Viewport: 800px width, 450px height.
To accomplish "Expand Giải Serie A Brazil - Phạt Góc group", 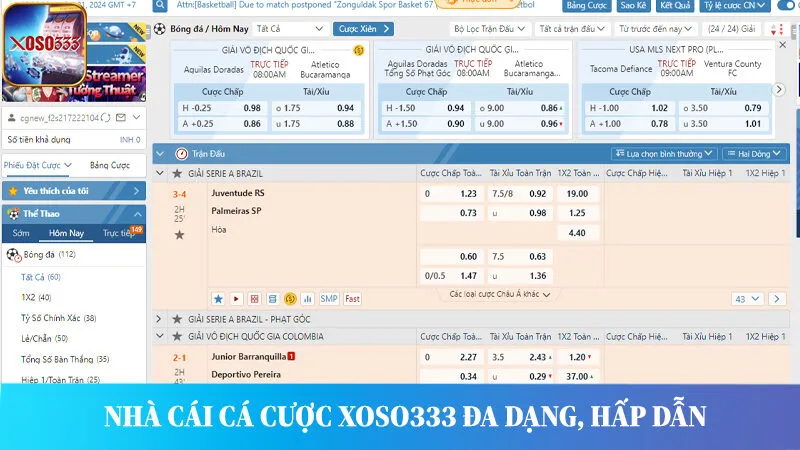I will (159, 319).
